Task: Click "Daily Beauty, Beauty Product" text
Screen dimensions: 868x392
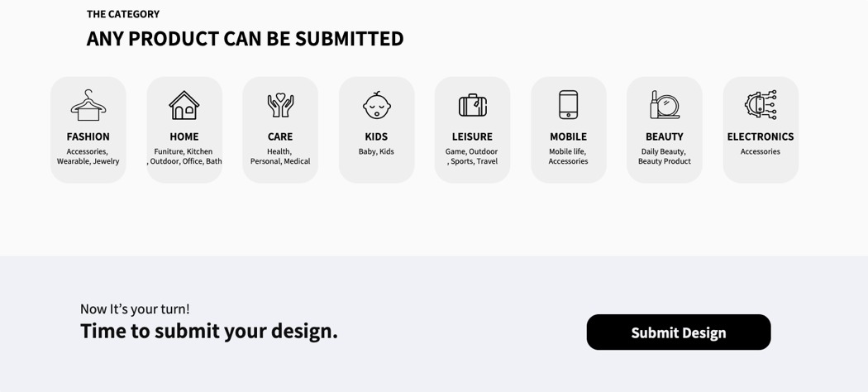Action: [x=664, y=156]
